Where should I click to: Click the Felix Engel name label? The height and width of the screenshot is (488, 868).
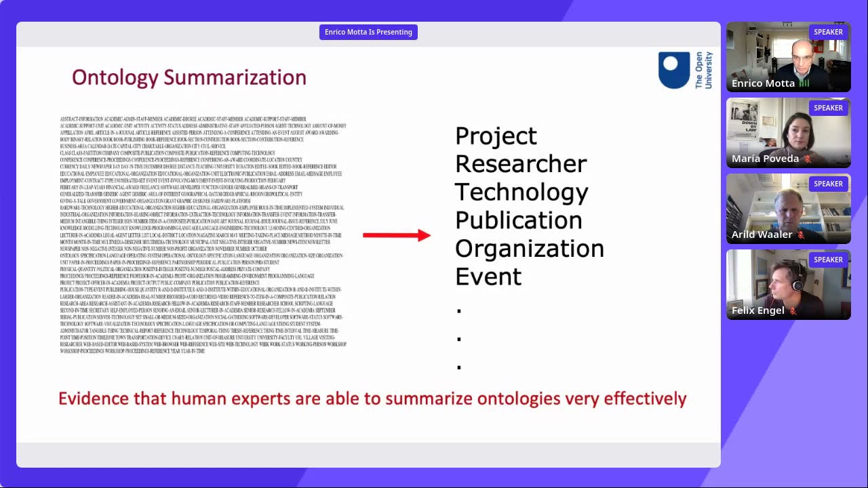(x=757, y=311)
